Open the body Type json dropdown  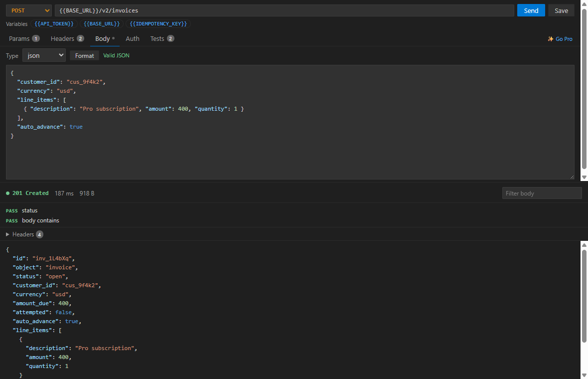click(44, 55)
